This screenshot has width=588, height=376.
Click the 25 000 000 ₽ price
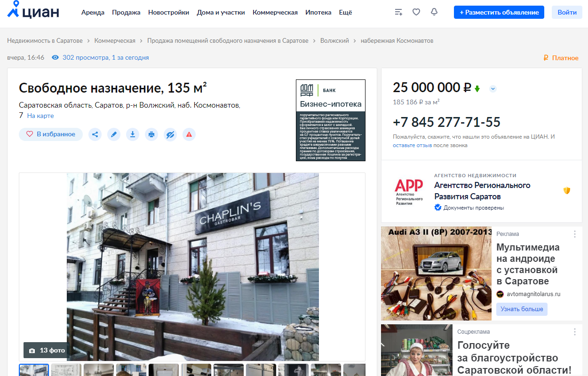tap(432, 88)
